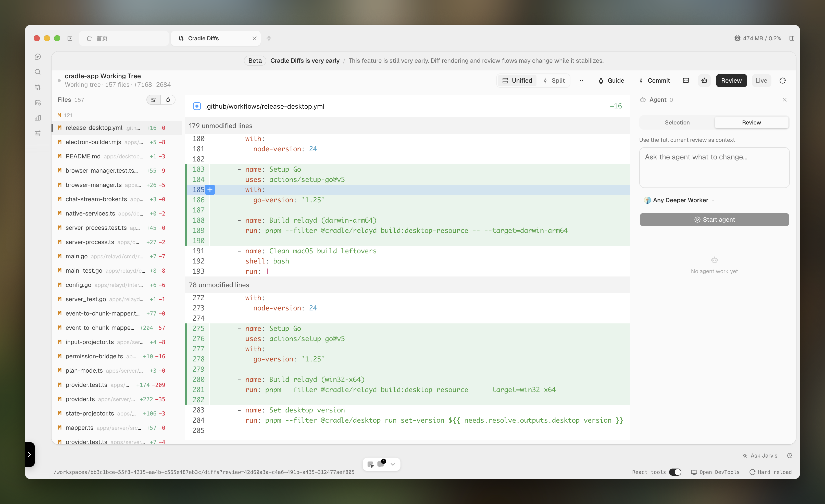Toggle the file marker next to release-desktop.yml header
Image resolution: width=825 pixels, height=504 pixels.
(x=197, y=106)
